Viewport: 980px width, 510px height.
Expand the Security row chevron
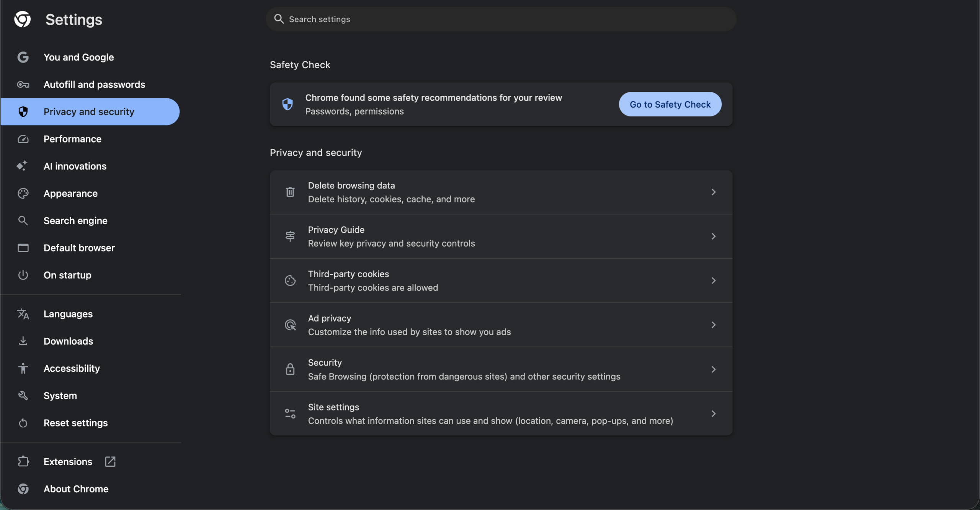713,369
